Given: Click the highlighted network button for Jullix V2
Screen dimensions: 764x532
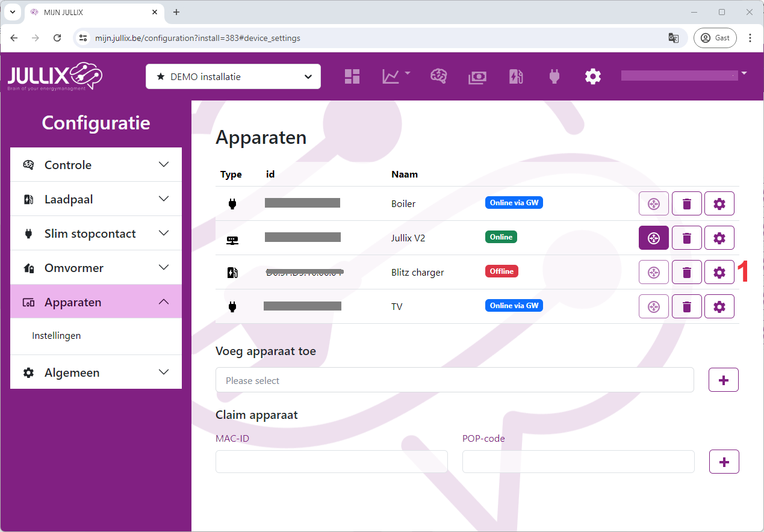Looking at the screenshot, I should pyautogui.click(x=653, y=238).
